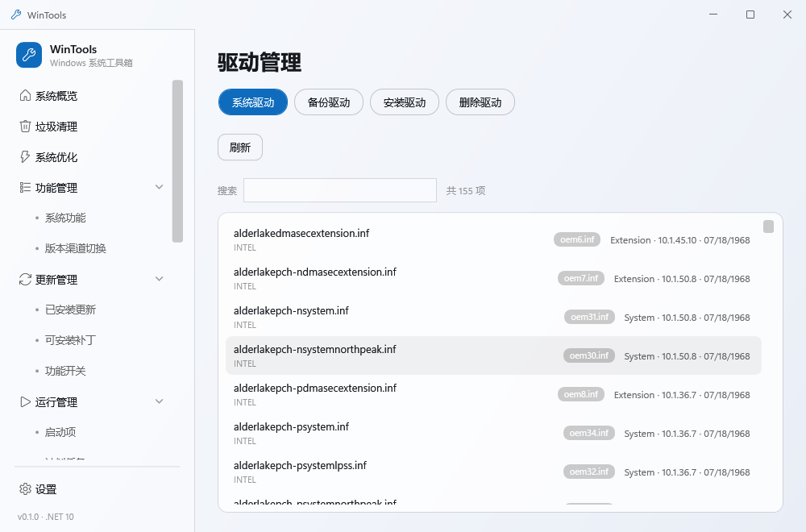
Task: Collapse the 更新管理 section chevron
Action: [x=160, y=279]
